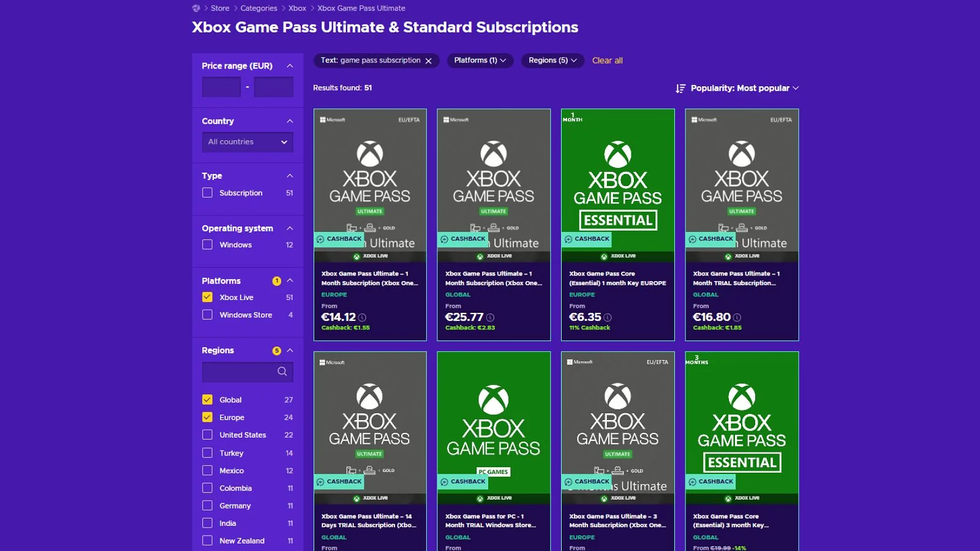The width and height of the screenshot is (980, 551).
Task: Remove the game pass subscription text filter
Action: pos(429,61)
